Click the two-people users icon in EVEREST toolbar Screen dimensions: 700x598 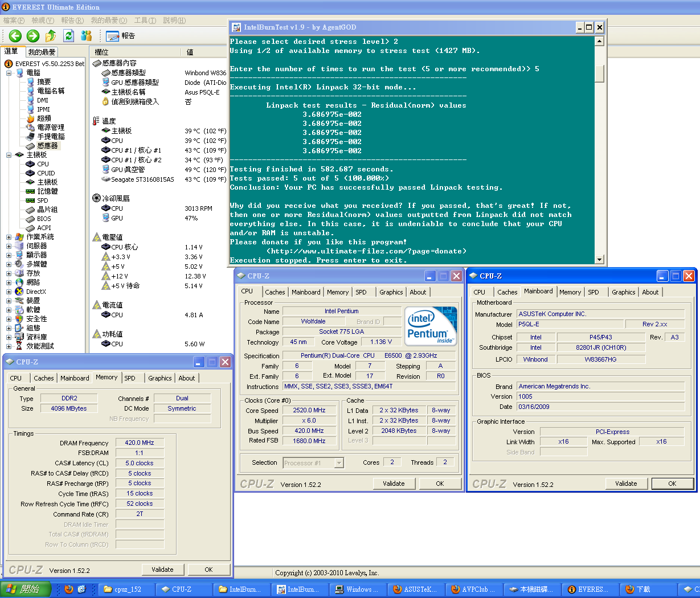pos(87,36)
